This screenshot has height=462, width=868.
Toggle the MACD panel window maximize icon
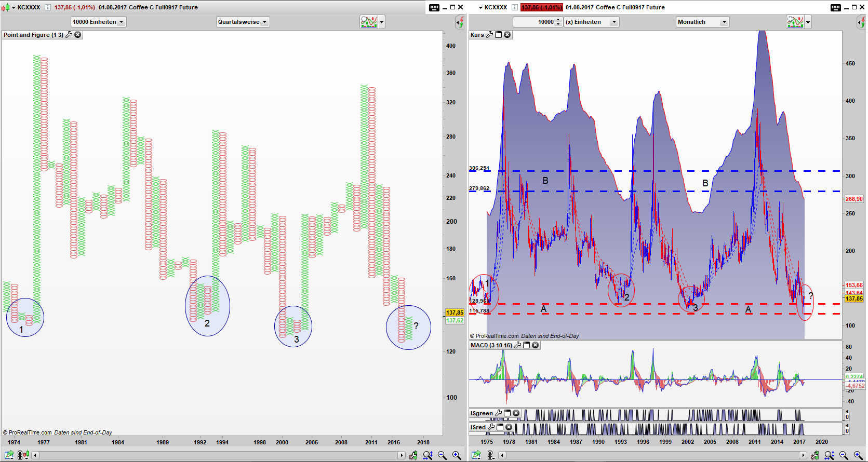526,345
